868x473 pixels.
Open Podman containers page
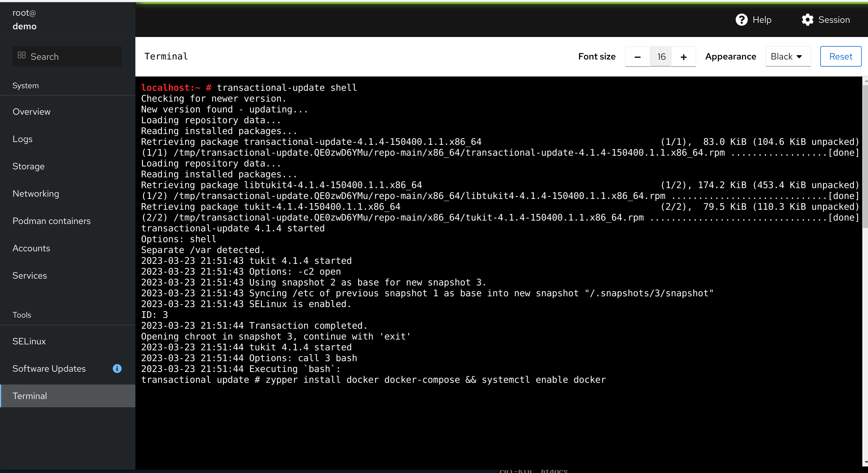click(x=51, y=221)
